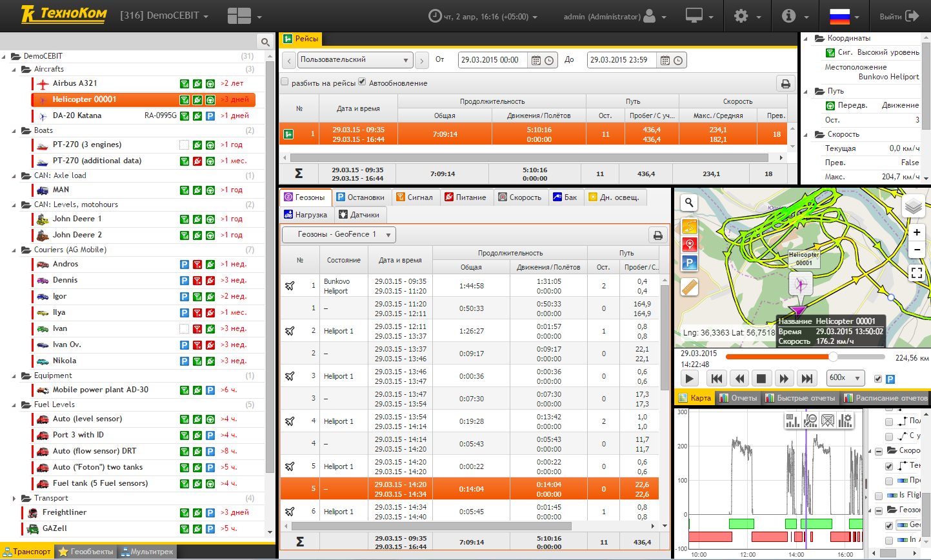Click the От date input field
The width and height of the screenshot is (931, 560).
coord(494,60)
